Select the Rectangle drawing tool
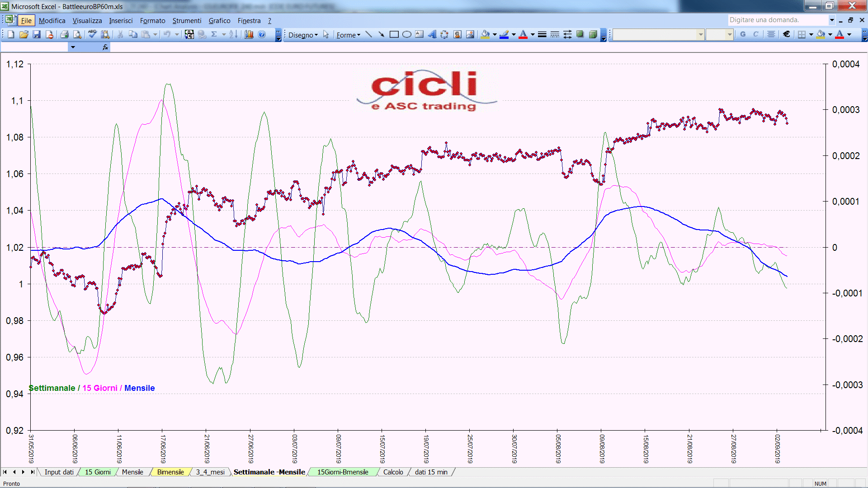Image resolution: width=868 pixels, height=488 pixels. tap(394, 34)
